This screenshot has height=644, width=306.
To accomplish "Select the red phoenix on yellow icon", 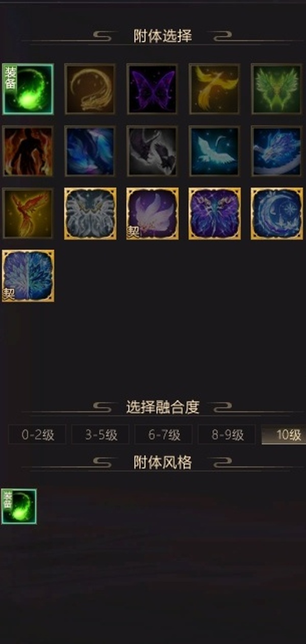I will tap(28, 213).
